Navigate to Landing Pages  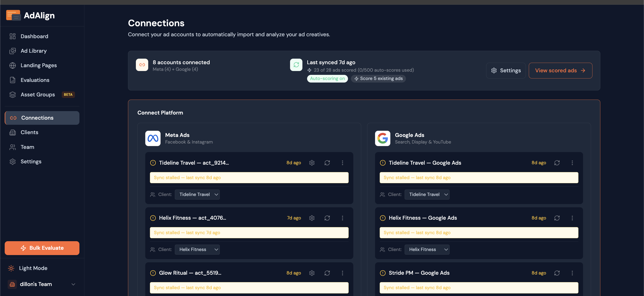(x=42, y=65)
